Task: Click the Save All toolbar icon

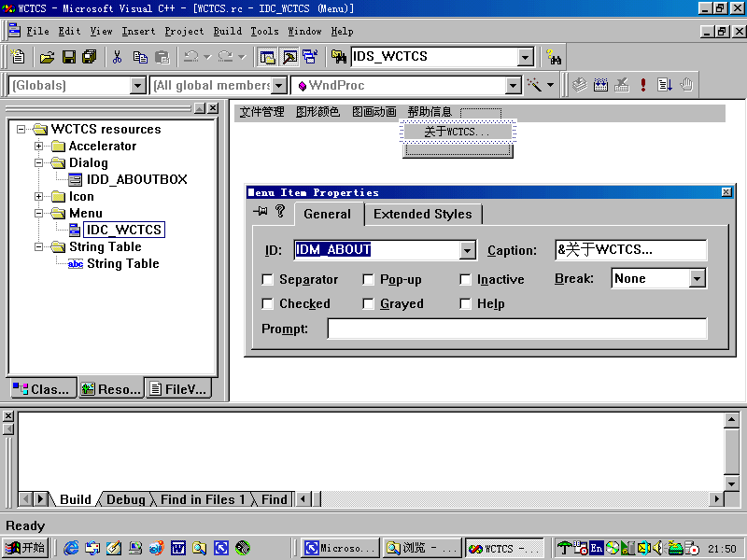Action: (x=89, y=57)
